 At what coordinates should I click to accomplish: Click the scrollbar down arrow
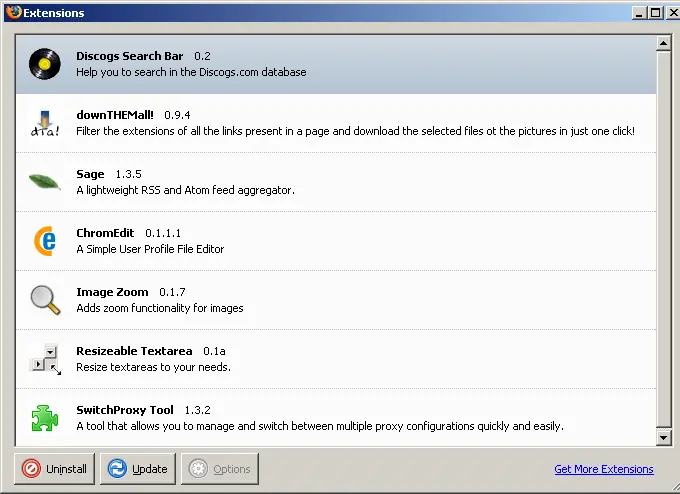click(x=663, y=438)
